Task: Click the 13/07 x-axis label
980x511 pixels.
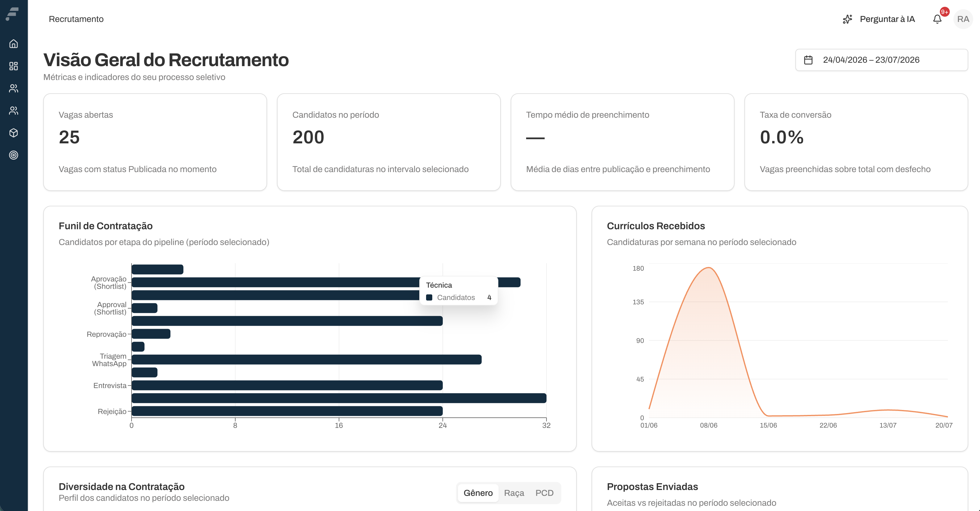Action: click(888, 425)
